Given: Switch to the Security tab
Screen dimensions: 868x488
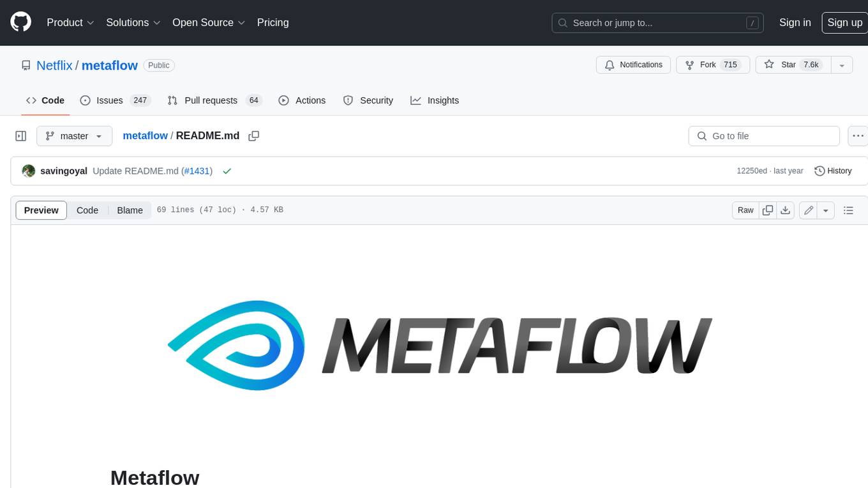Looking at the screenshot, I should [368, 100].
